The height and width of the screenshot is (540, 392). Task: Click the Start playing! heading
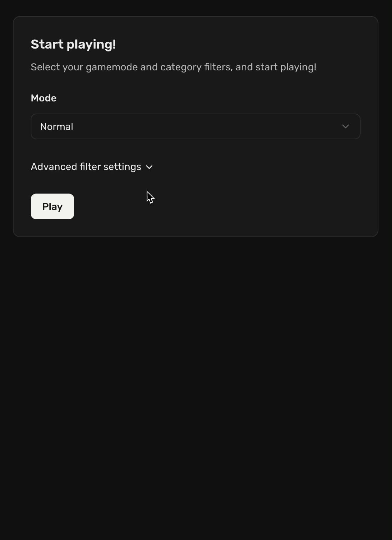(x=73, y=44)
